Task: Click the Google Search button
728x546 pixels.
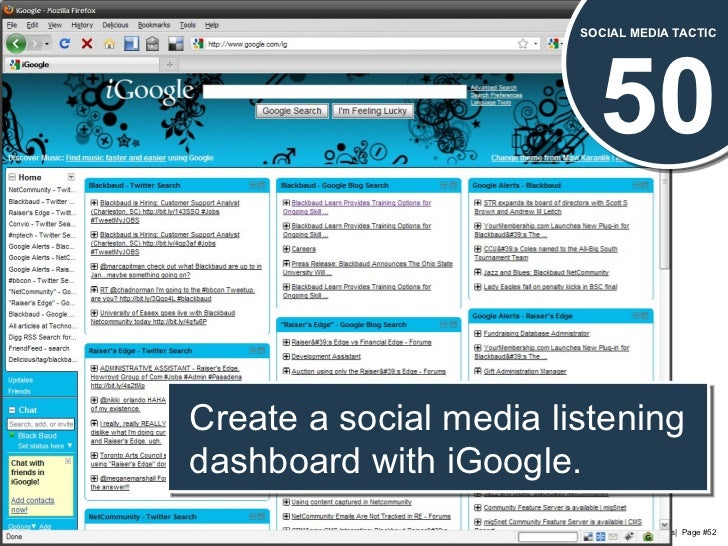Action: click(x=292, y=111)
